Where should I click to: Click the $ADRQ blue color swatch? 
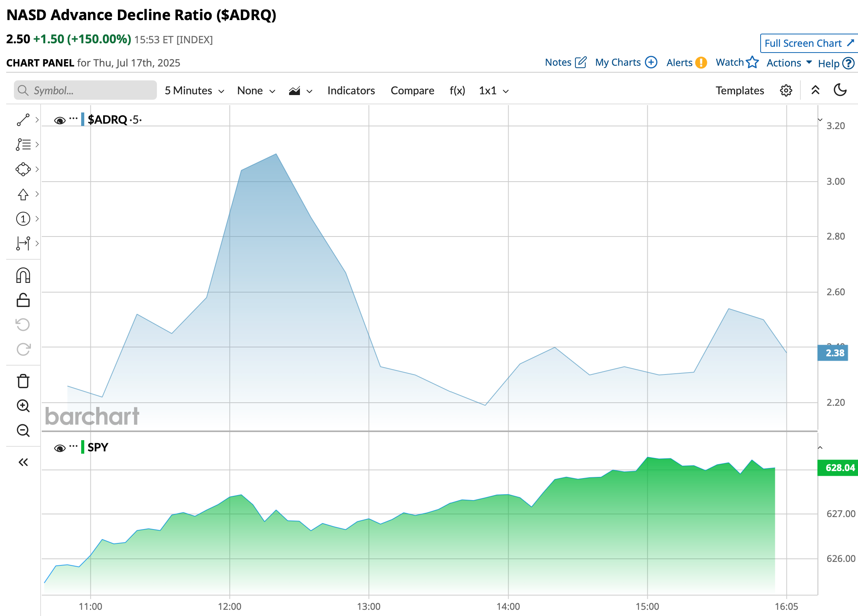click(83, 119)
